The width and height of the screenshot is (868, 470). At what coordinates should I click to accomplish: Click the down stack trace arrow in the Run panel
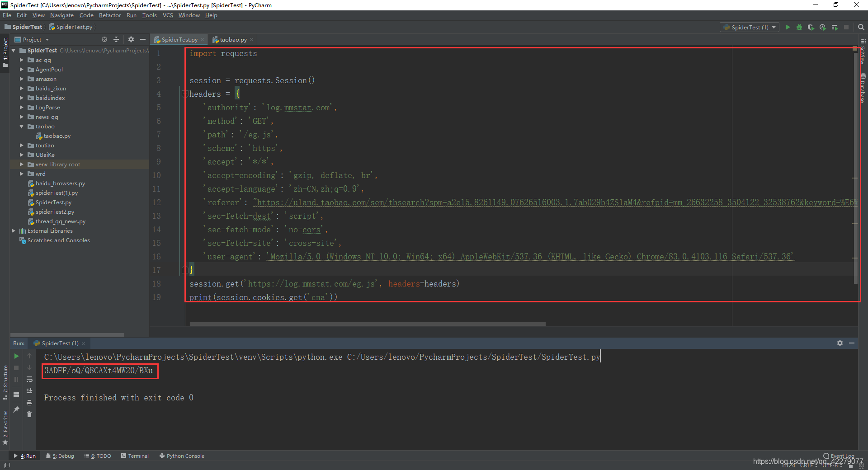click(x=29, y=368)
